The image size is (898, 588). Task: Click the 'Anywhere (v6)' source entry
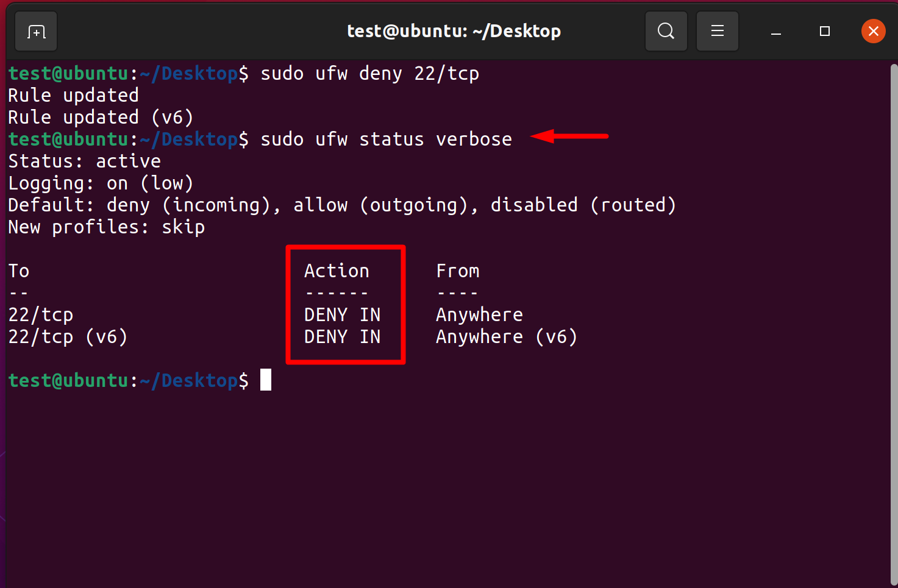coord(506,336)
